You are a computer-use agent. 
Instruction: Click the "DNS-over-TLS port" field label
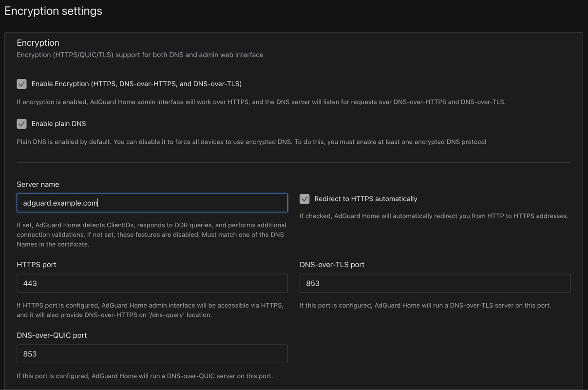tap(332, 265)
